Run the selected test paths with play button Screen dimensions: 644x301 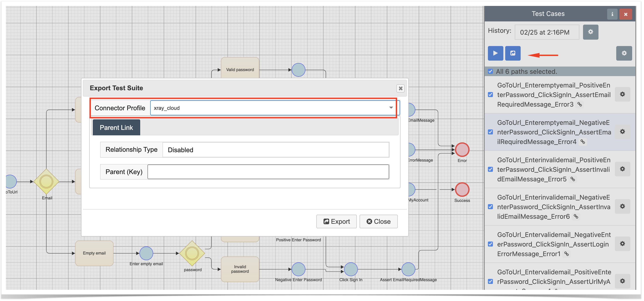(495, 53)
